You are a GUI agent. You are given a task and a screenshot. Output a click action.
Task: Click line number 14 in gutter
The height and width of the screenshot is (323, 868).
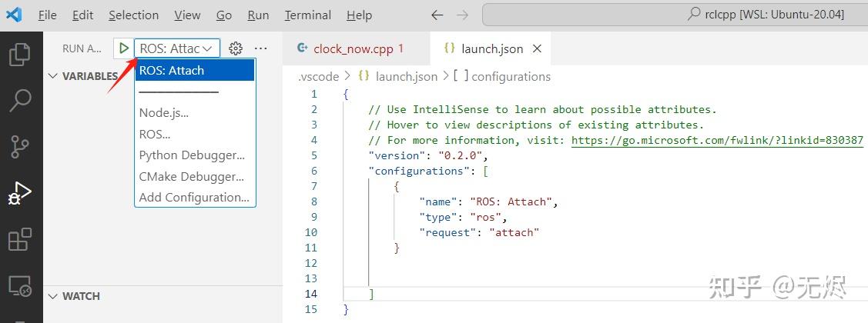pyautogui.click(x=311, y=295)
